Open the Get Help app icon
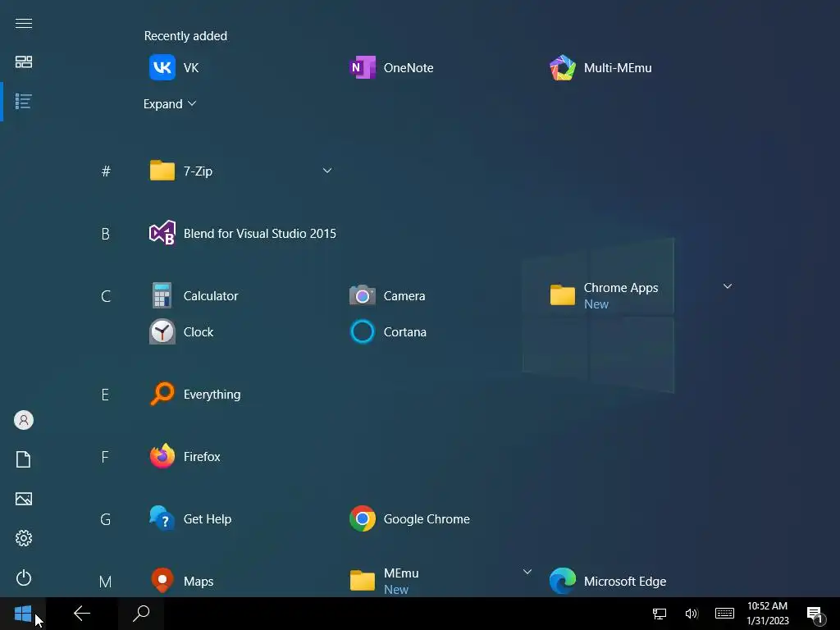Viewport: 840px width, 630px height. click(162, 518)
